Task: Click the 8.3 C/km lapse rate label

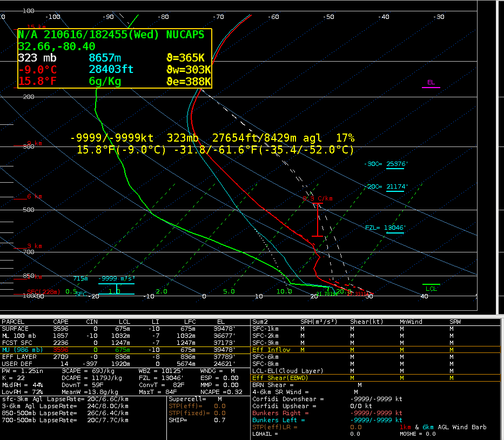Action: coord(318,199)
